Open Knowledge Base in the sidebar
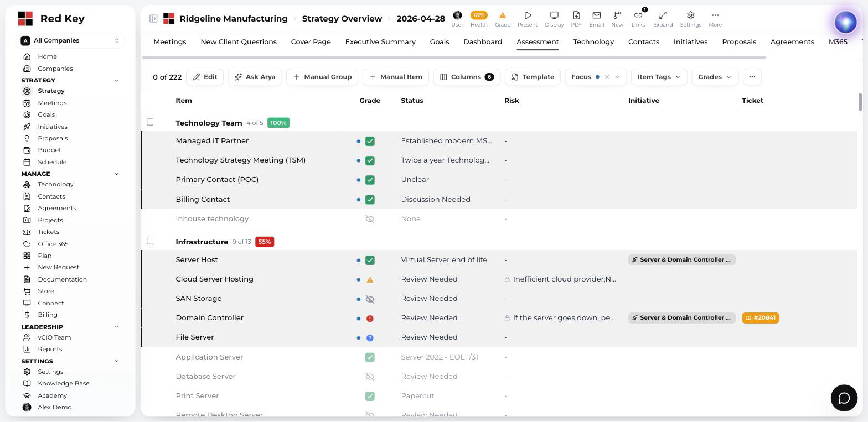 coord(64,383)
